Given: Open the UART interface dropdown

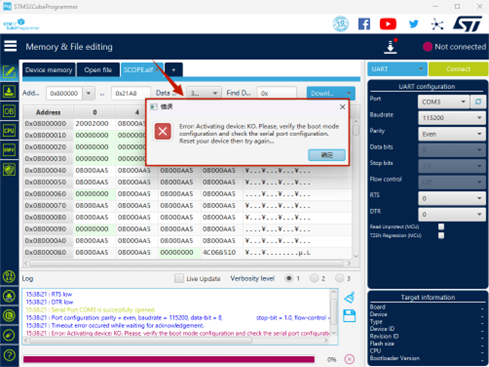Looking at the screenshot, I should tap(397, 69).
